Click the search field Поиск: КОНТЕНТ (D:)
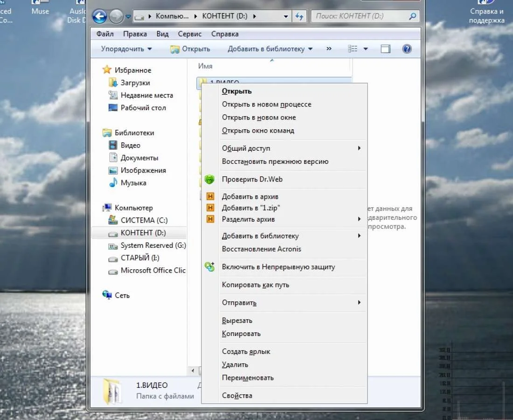513x420 pixels. (359, 16)
